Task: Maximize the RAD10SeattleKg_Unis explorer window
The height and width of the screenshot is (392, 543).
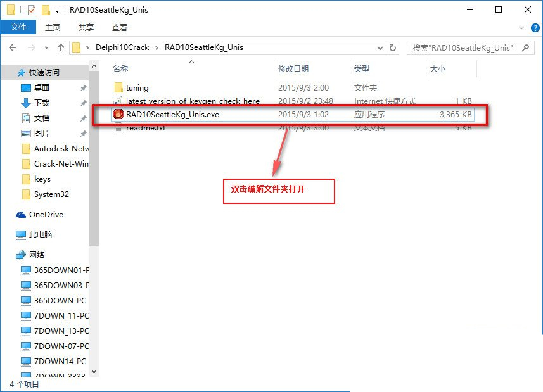Action: tap(499, 9)
